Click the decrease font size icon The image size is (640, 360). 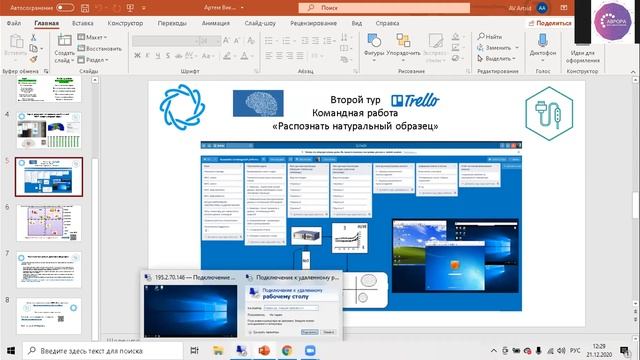237,40
